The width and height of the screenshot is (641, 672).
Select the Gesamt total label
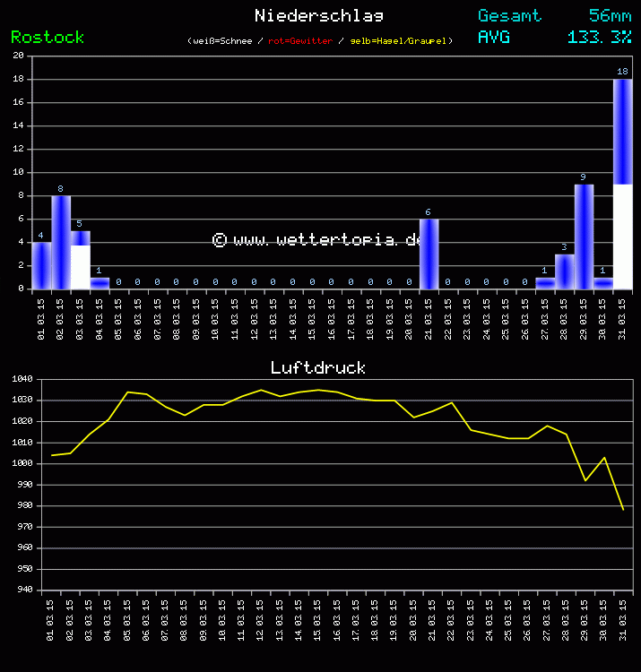pyautogui.click(x=509, y=15)
